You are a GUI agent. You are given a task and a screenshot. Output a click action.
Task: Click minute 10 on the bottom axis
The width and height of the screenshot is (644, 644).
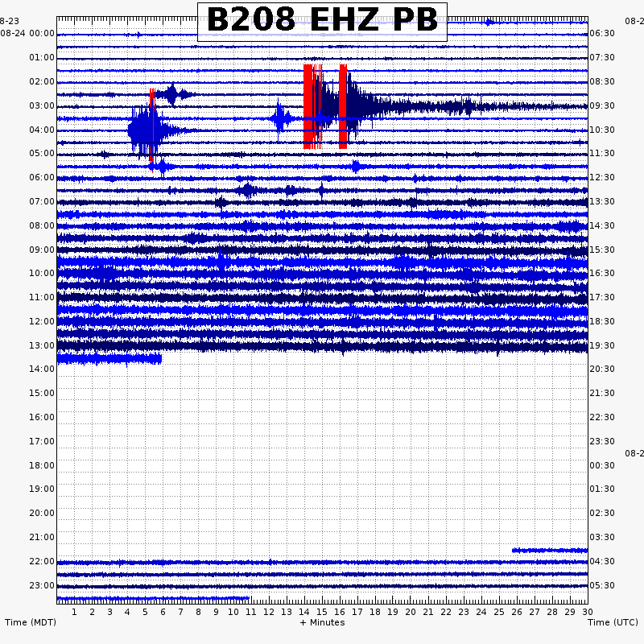[x=233, y=612]
